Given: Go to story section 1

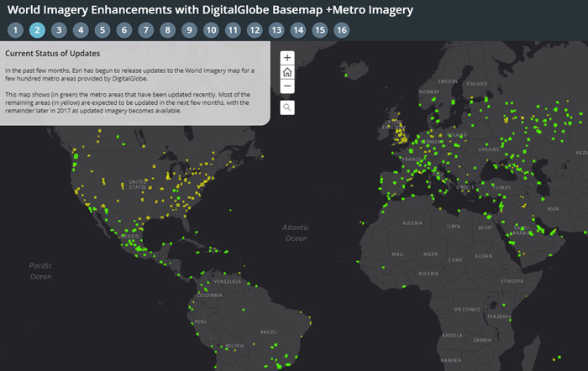Looking at the screenshot, I should point(15,30).
